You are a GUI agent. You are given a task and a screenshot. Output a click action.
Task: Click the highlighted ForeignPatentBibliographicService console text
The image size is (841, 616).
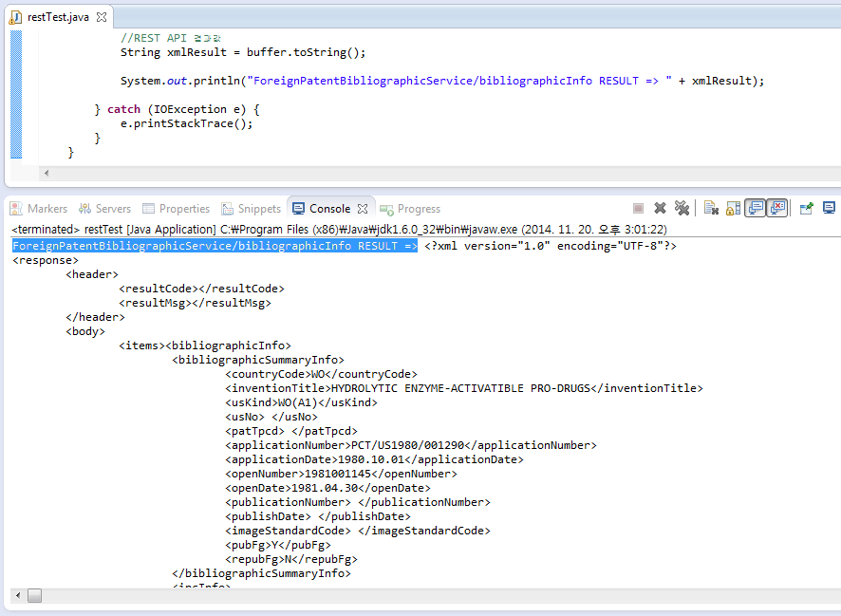pos(215,246)
